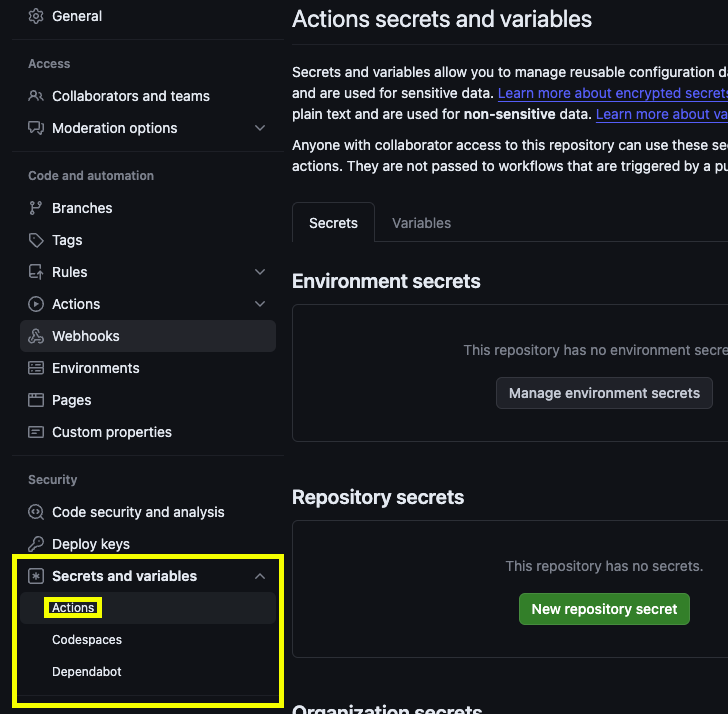
Task: Click the Pages browser icon
Action: pyautogui.click(x=36, y=400)
